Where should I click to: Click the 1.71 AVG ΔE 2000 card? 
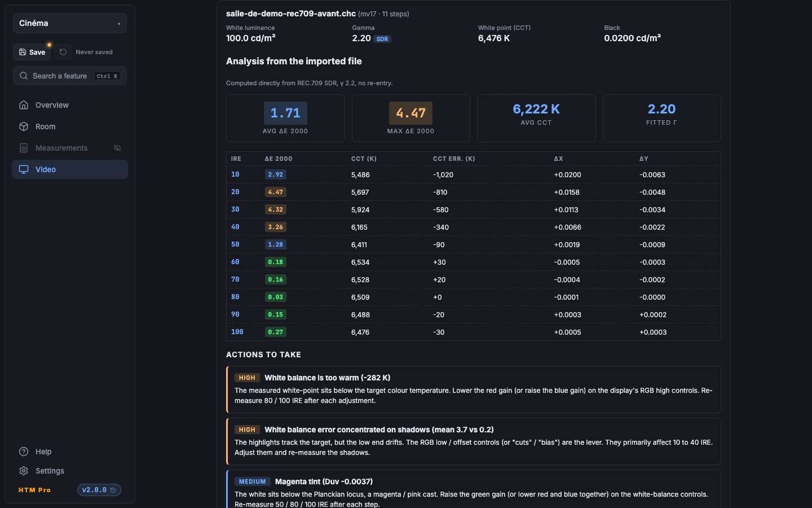[x=285, y=118]
